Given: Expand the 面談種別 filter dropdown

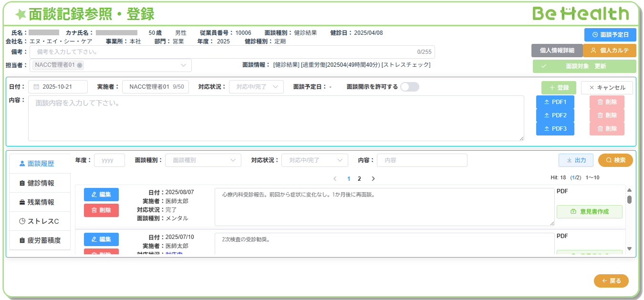Looking at the screenshot, I should coord(203,161).
